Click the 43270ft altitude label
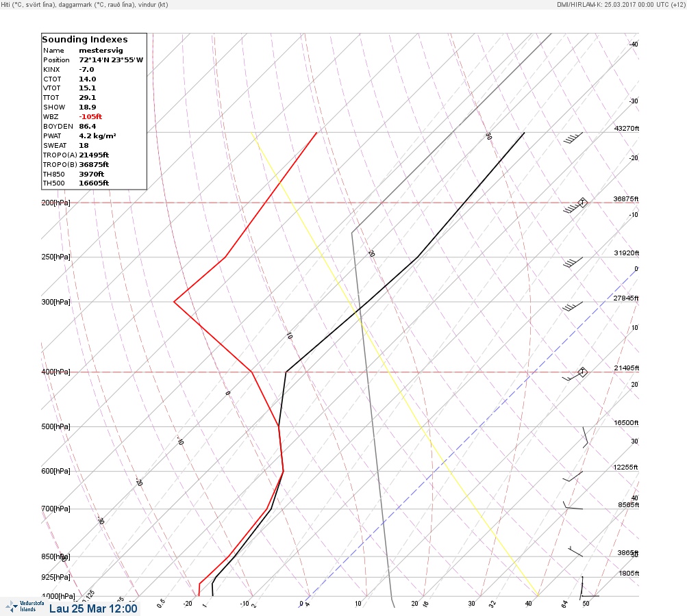The image size is (687, 616). click(x=627, y=128)
